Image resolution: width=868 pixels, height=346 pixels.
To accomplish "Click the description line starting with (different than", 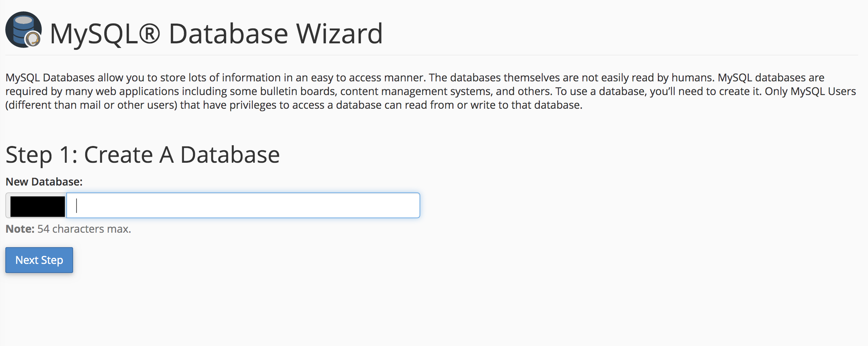I will [x=294, y=105].
